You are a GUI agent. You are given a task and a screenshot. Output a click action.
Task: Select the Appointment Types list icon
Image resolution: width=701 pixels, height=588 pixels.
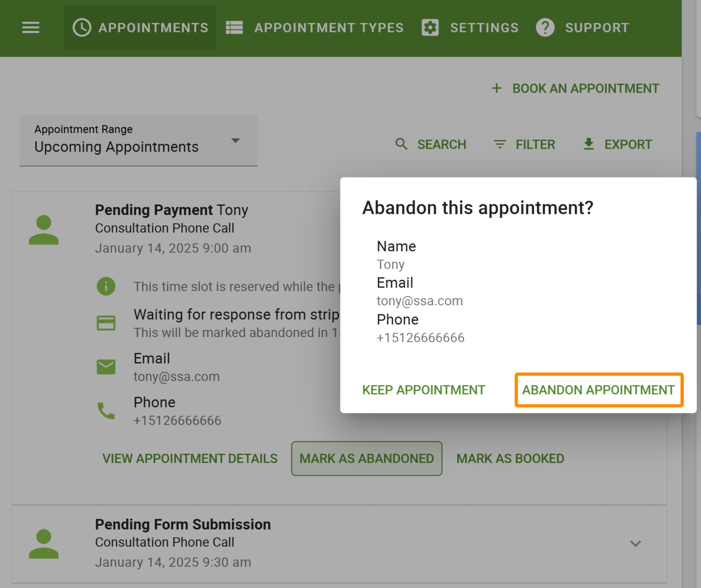pyautogui.click(x=234, y=27)
